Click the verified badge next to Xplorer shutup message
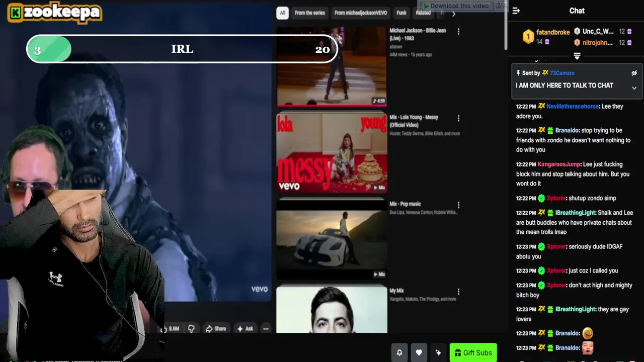 click(541, 199)
